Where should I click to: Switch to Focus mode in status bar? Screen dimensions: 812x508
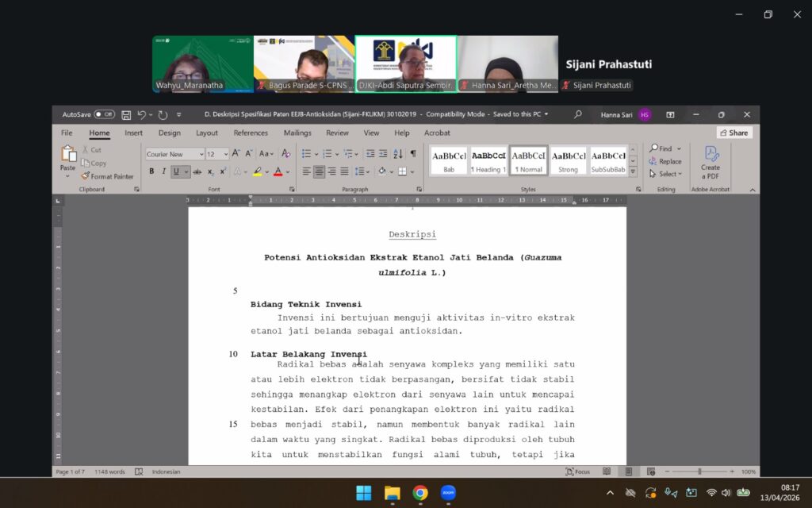(577, 471)
